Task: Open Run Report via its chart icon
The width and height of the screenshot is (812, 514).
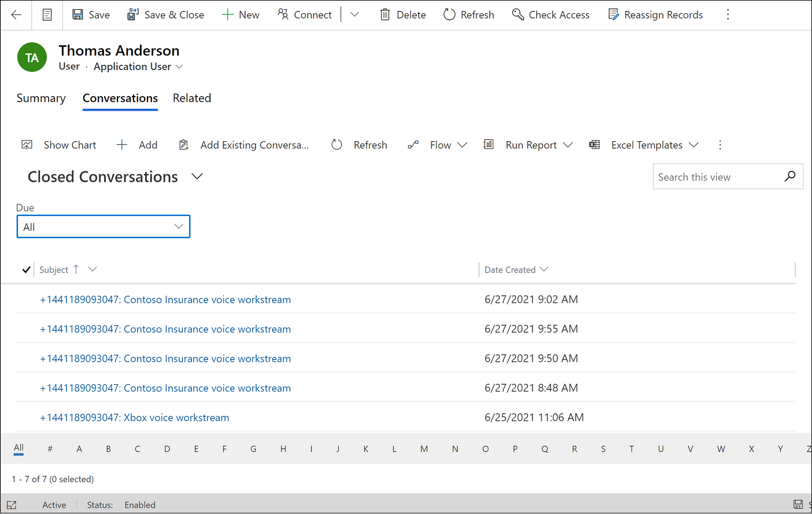Action: tap(489, 145)
